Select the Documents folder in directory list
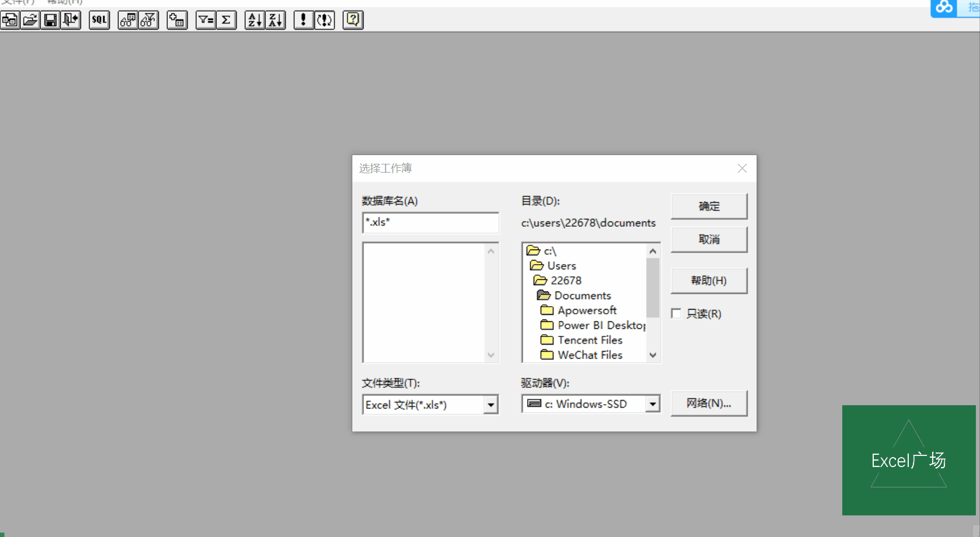 click(574, 296)
